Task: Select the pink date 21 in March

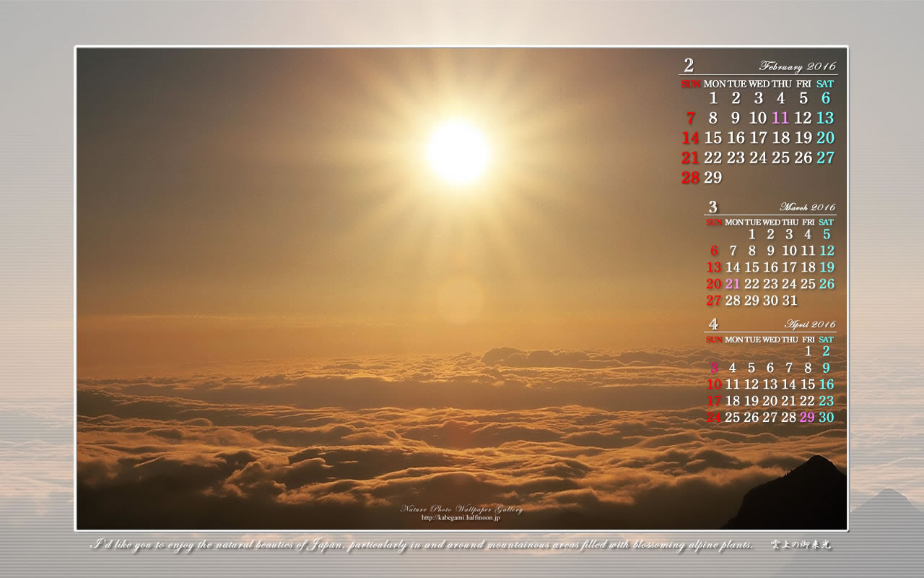Action: click(x=733, y=284)
